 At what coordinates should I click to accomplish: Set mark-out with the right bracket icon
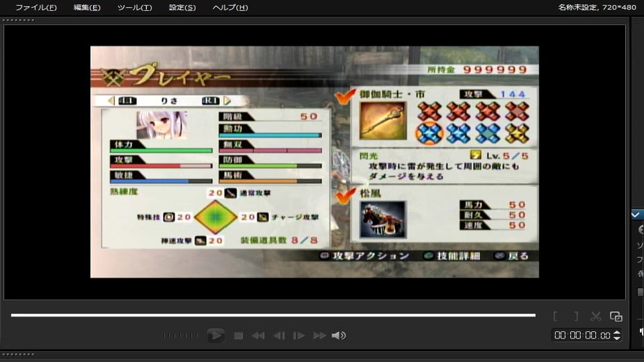click(576, 316)
